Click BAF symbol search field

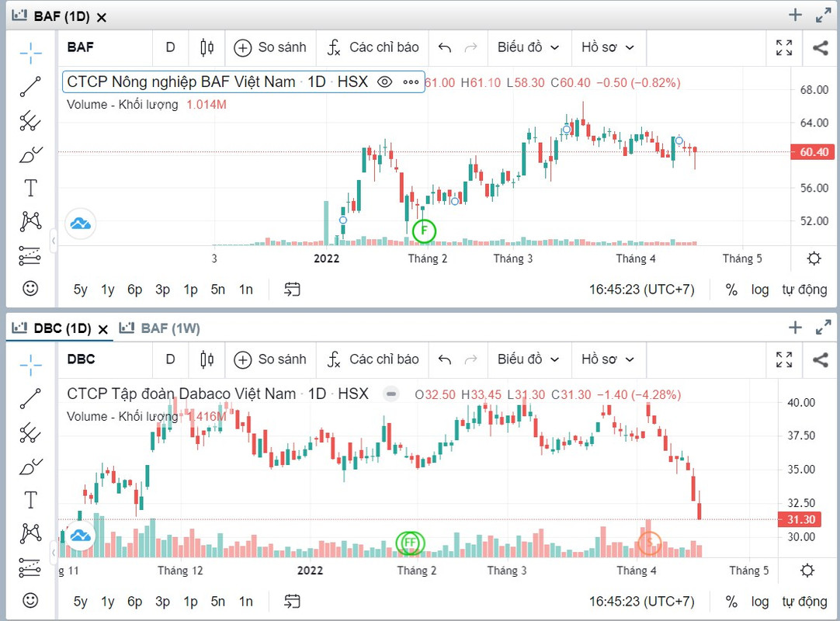105,47
